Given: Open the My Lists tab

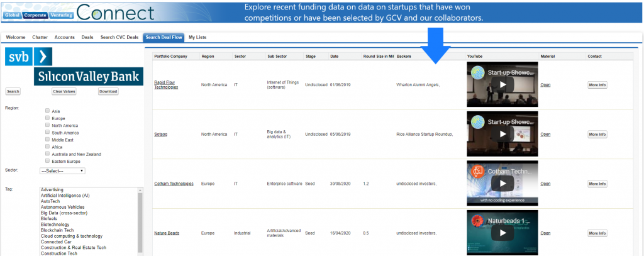Looking at the screenshot, I should tap(197, 38).
